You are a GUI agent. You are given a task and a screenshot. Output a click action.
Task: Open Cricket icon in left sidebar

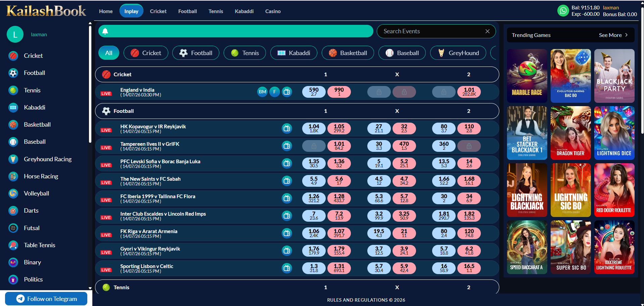[13, 56]
